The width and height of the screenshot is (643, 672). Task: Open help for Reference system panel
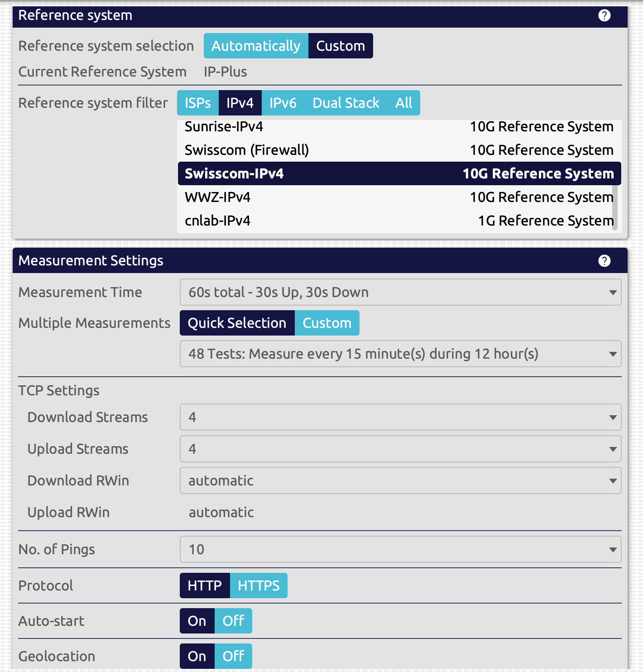[x=604, y=16]
